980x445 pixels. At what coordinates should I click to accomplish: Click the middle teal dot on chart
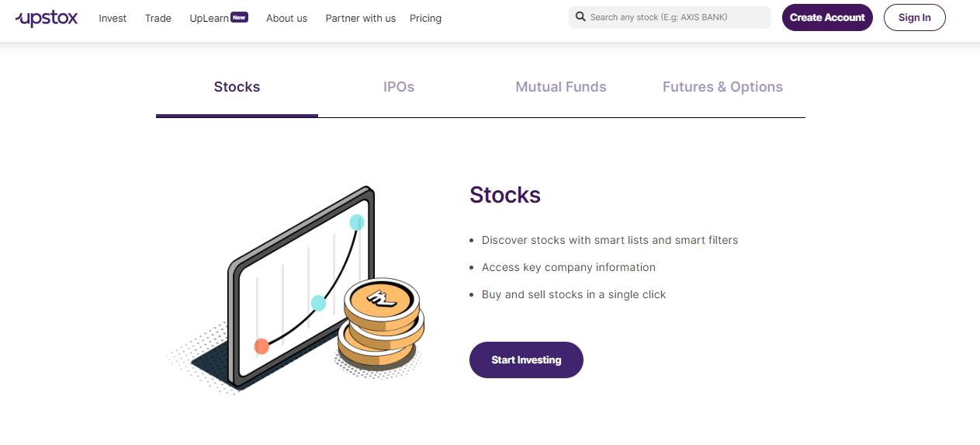318,303
